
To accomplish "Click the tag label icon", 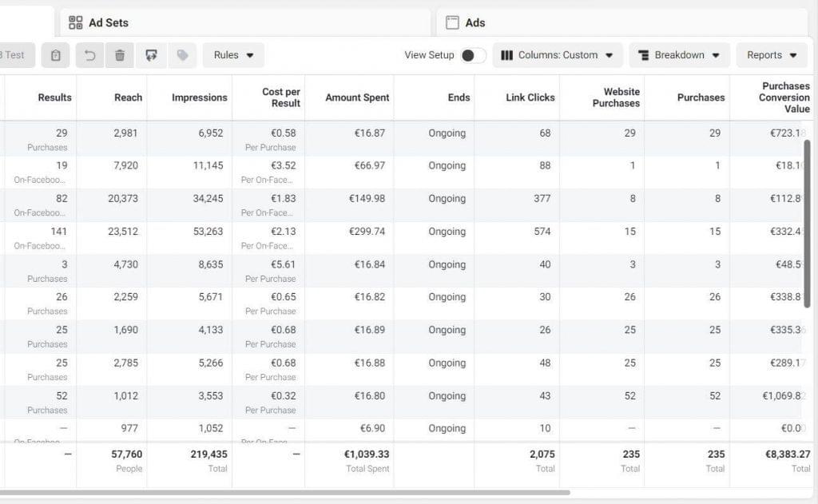I will pyautogui.click(x=182, y=55).
